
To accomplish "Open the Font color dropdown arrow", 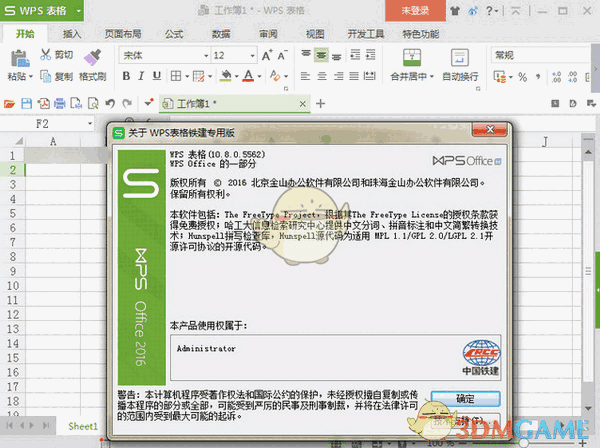I will (259, 77).
